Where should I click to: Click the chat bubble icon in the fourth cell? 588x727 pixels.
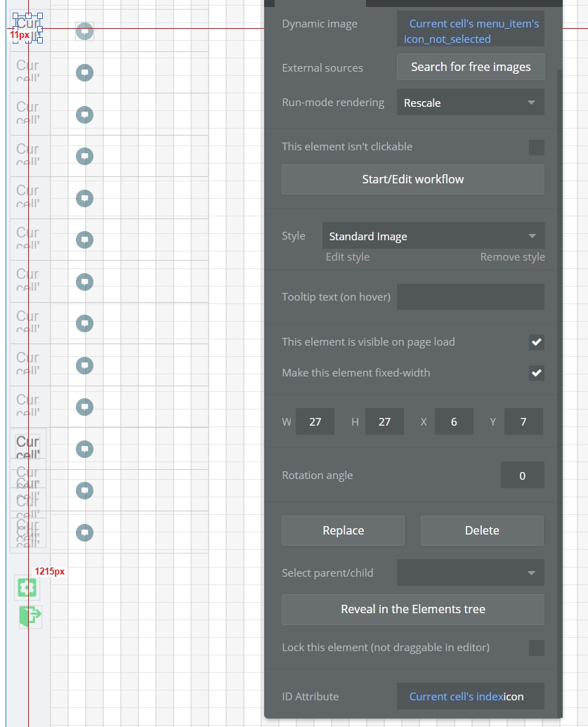[x=84, y=156]
